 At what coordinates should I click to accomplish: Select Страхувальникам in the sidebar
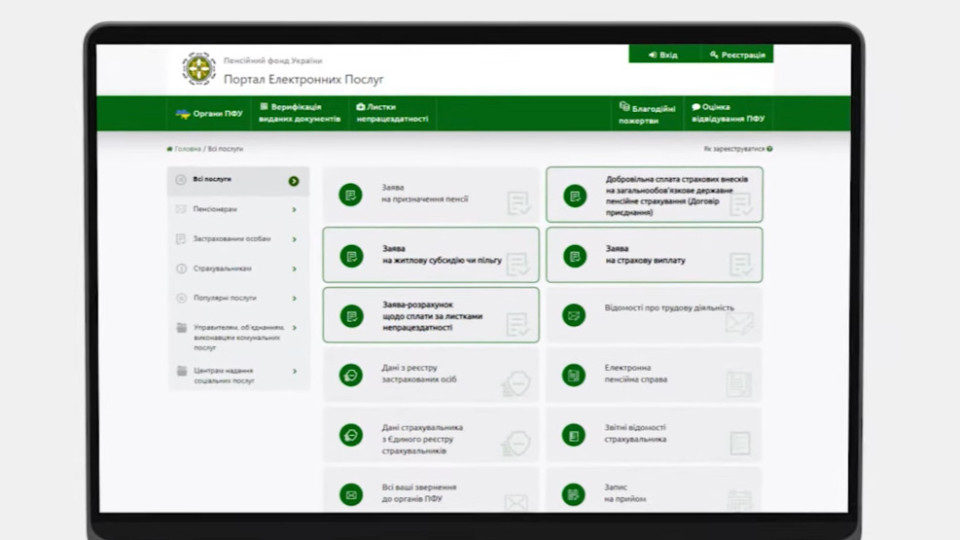pyautogui.click(x=238, y=269)
